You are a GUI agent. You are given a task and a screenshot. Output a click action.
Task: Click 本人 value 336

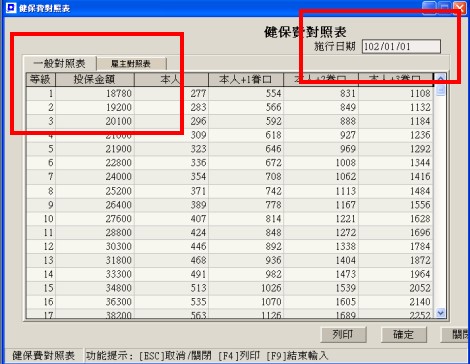pos(171,163)
